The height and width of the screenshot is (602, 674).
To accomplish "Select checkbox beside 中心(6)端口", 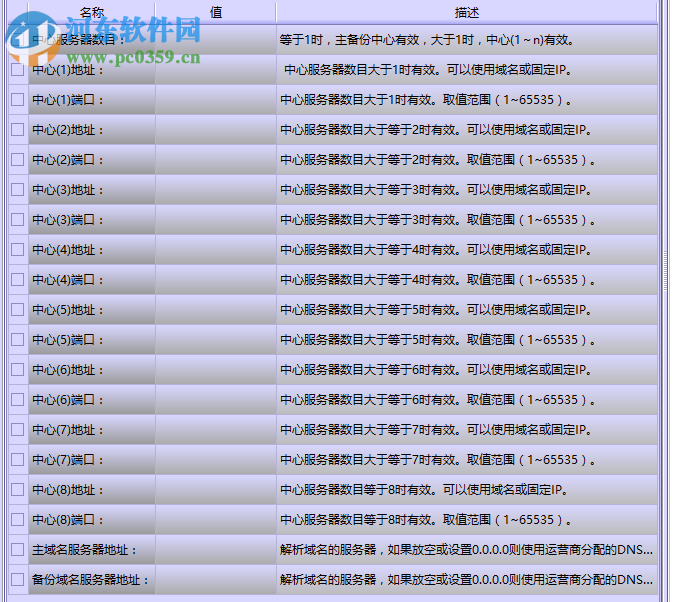I will point(18,400).
